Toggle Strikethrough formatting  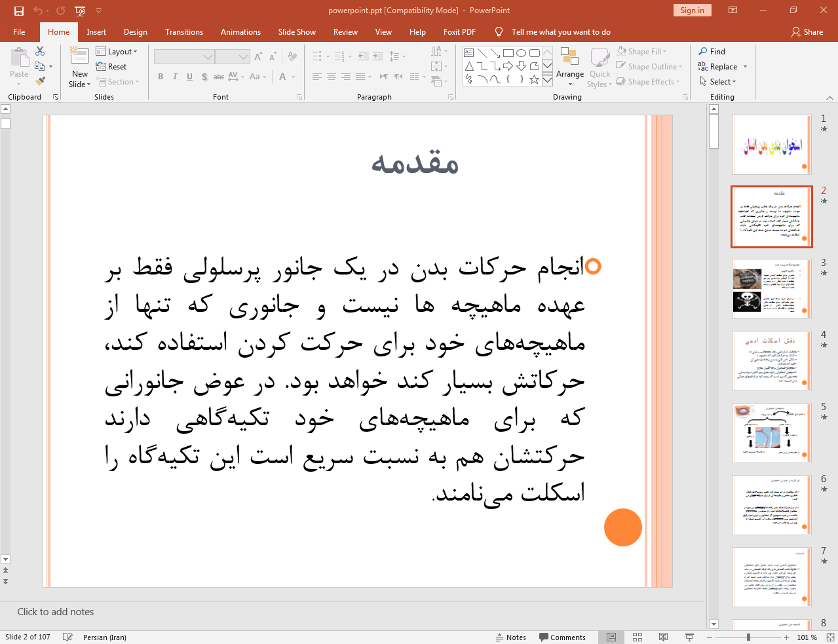[x=219, y=77]
